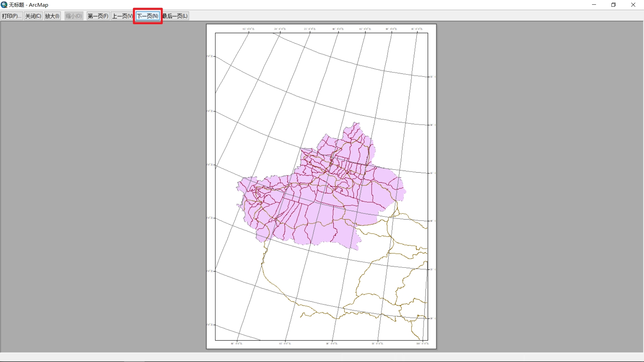Click the status bar at window bottom
The height and width of the screenshot is (362, 644).
click(x=322, y=357)
